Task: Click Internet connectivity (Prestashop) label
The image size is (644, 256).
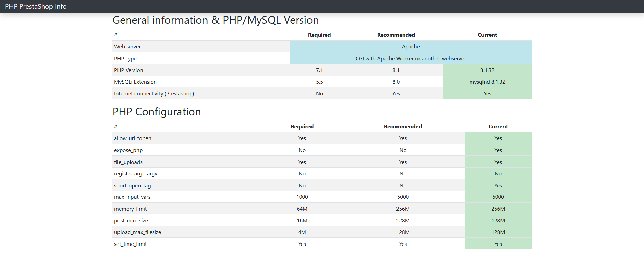Action: pyautogui.click(x=154, y=94)
